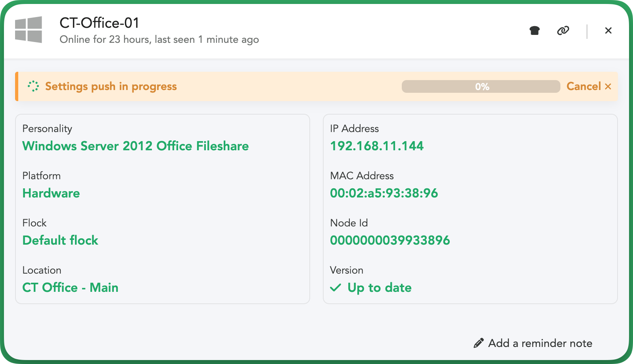Close the CT-Office-01 device panel
This screenshot has height=364, width=633.
[x=608, y=31]
